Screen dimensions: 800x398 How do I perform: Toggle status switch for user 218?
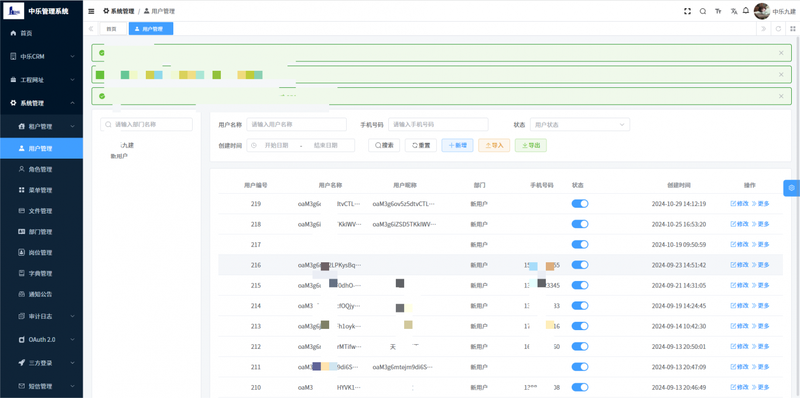point(580,224)
